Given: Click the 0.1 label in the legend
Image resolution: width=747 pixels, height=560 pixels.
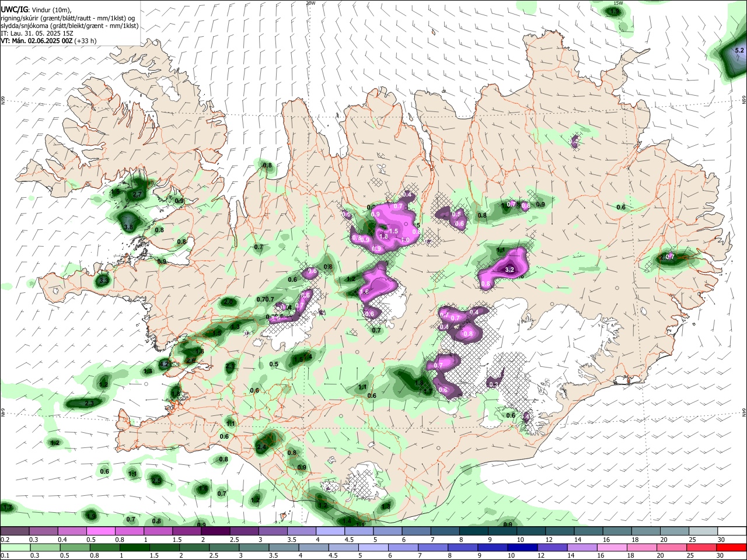Looking at the screenshot, I should 5,555.
